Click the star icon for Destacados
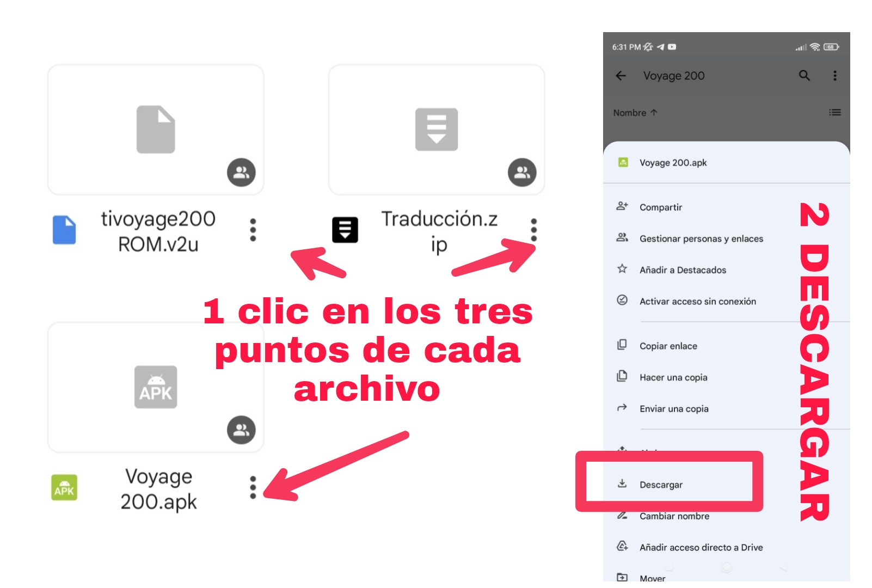Screen dimensions: 872x588 point(622,268)
